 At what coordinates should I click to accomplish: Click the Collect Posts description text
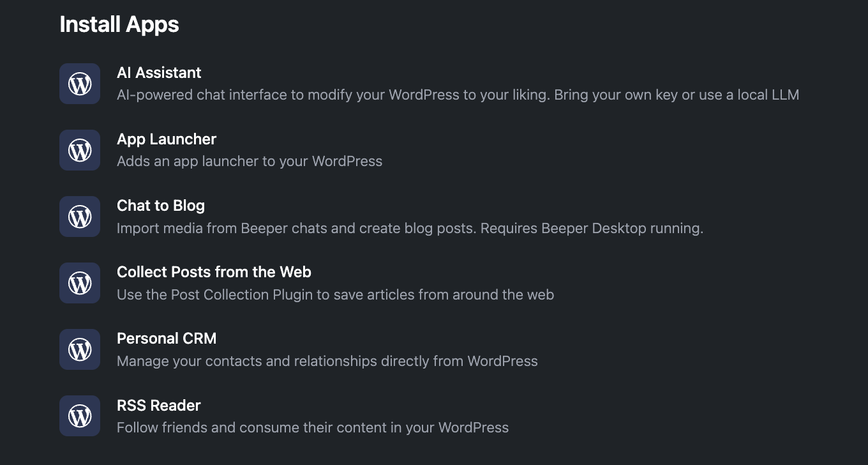click(334, 294)
